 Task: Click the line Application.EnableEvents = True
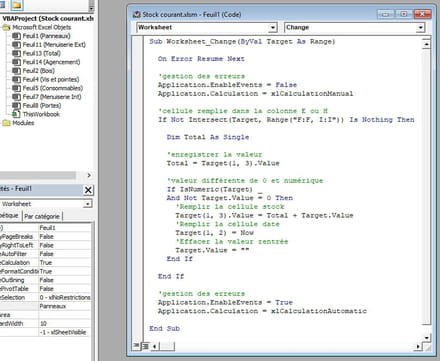pyautogui.click(x=225, y=302)
